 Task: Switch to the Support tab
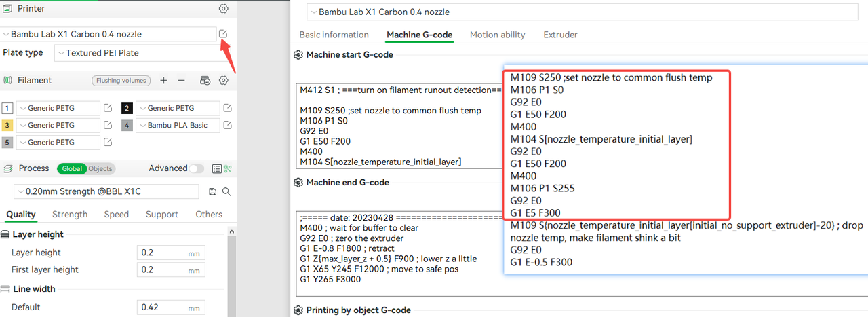click(162, 215)
